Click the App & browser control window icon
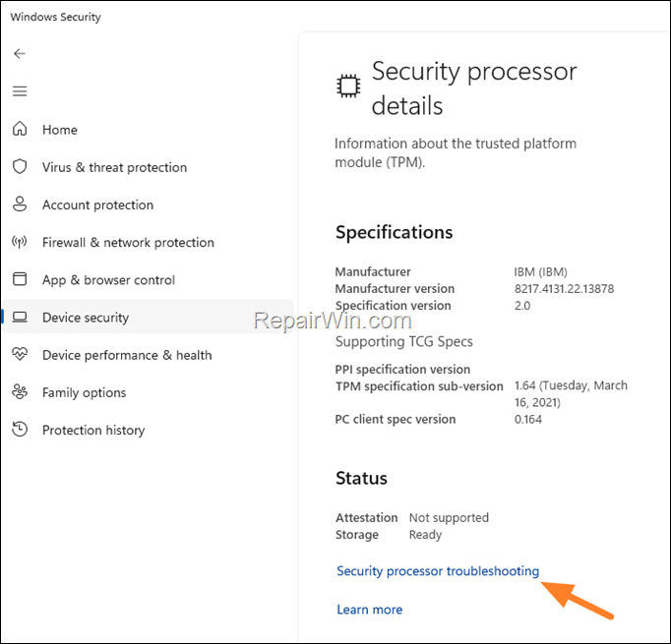The width and height of the screenshot is (671, 644). click(20, 279)
